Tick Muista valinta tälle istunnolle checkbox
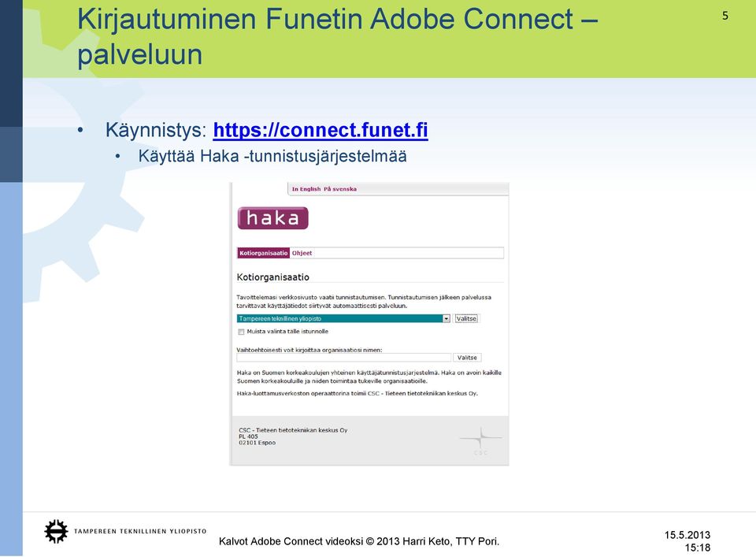 241,332
